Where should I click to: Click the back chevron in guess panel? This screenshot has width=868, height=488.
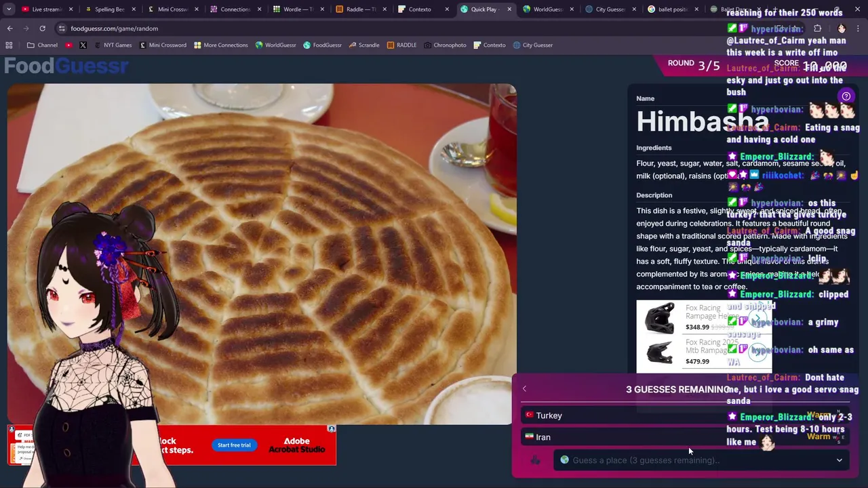tap(524, 389)
